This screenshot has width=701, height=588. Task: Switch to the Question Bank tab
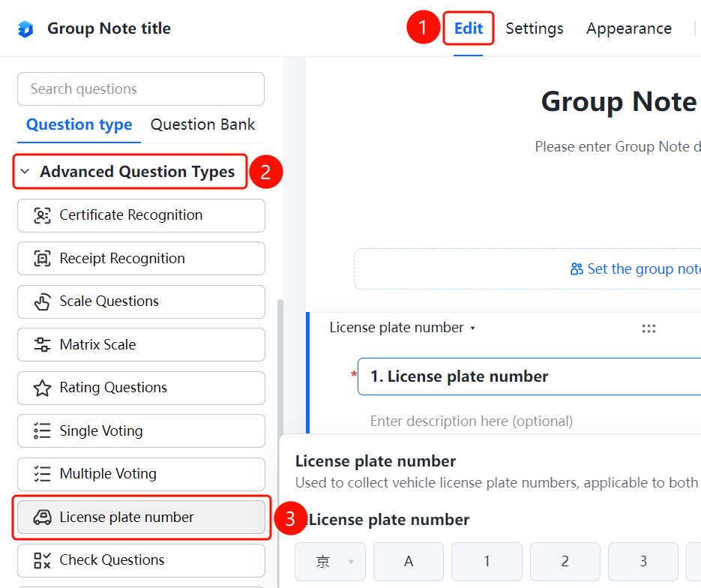[203, 124]
